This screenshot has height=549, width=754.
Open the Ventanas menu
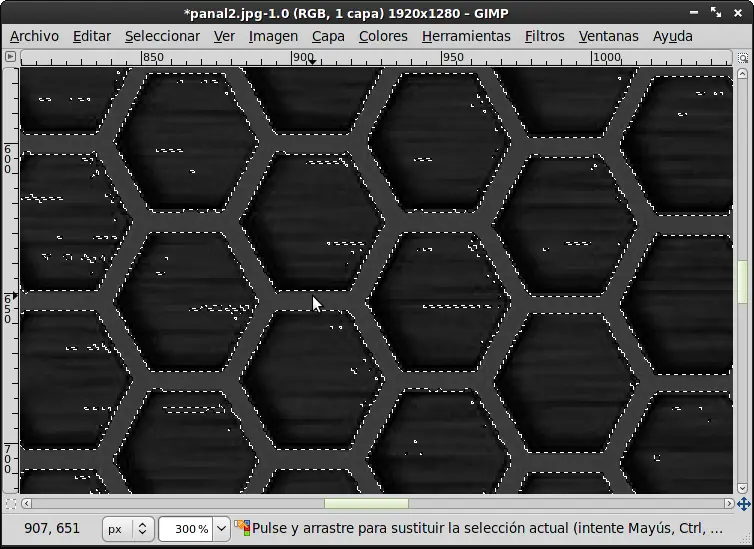608,37
